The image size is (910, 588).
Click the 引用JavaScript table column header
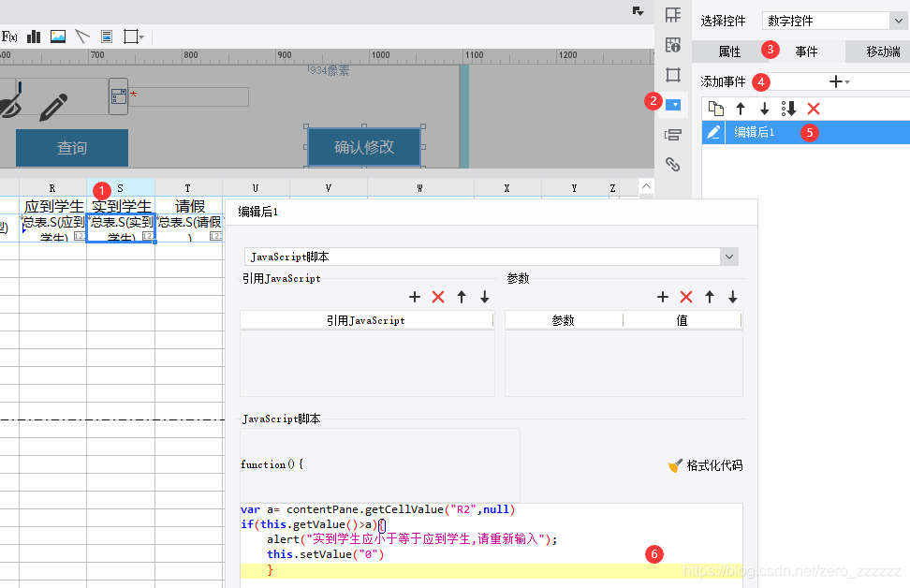point(366,320)
